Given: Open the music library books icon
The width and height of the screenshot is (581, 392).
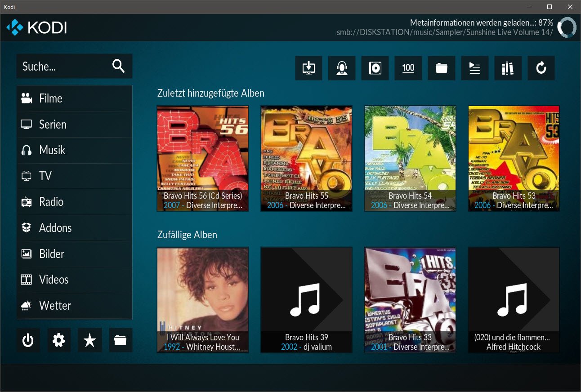Looking at the screenshot, I should click(x=508, y=68).
